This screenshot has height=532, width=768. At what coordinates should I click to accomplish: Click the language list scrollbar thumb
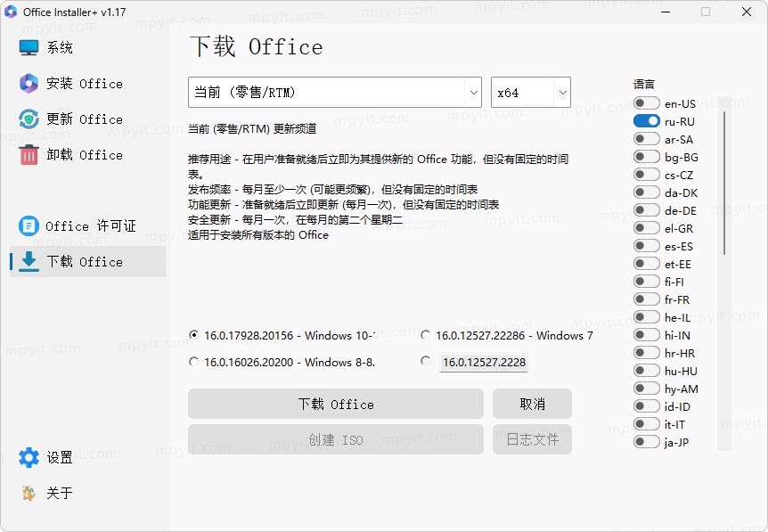click(724, 184)
